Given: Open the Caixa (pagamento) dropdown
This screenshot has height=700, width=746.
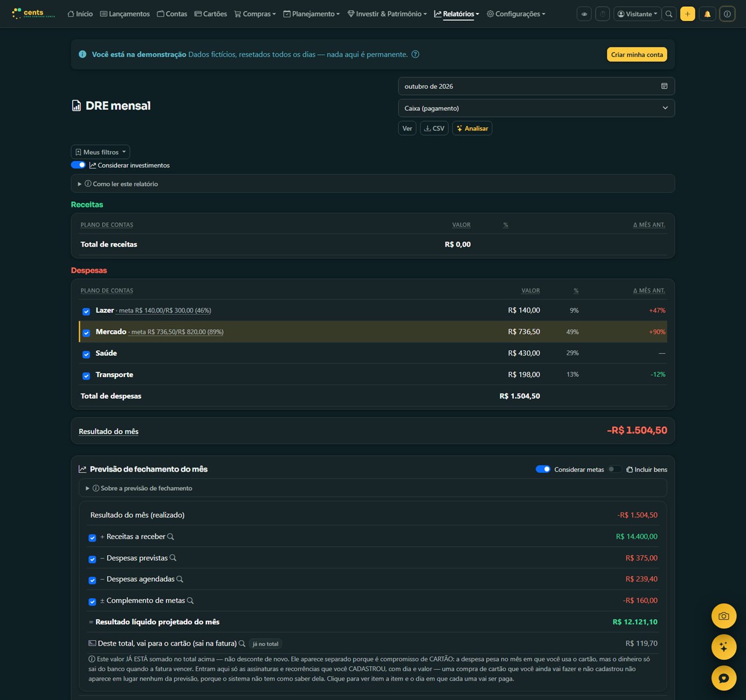Looking at the screenshot, I should (x=536, y=108).
